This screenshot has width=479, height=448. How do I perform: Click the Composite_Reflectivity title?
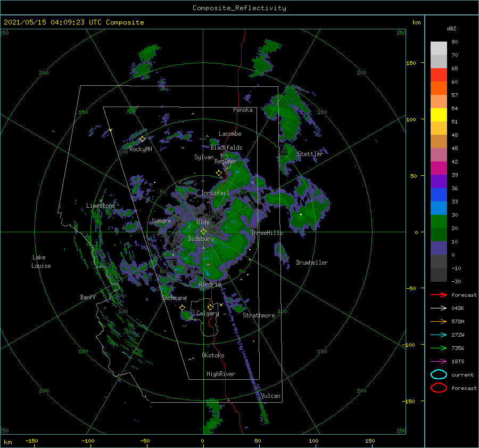pyautogui.click(x=240, y=8)
